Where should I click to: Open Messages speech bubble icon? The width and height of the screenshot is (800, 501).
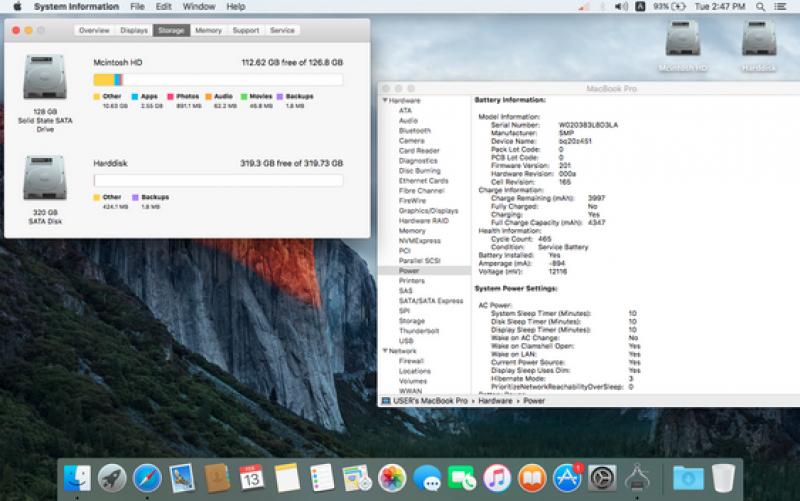pyautogui.click(x=427, y=478)
